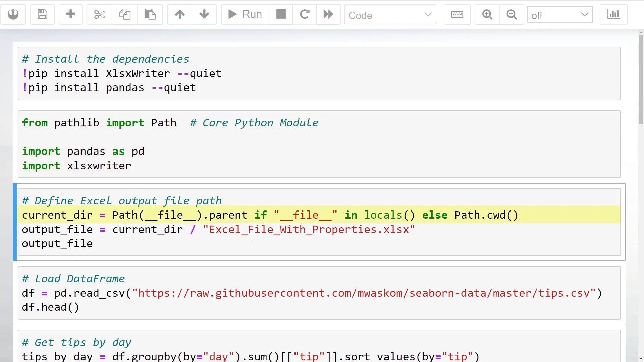Open command palette keyboard icon
Screen dimensions: 644x362
457,14
